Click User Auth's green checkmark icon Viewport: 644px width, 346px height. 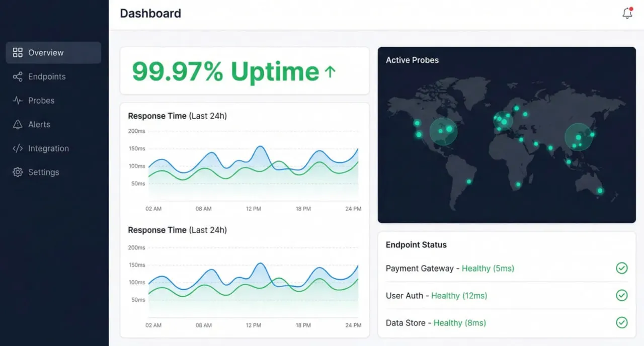[x=622, y=296]
